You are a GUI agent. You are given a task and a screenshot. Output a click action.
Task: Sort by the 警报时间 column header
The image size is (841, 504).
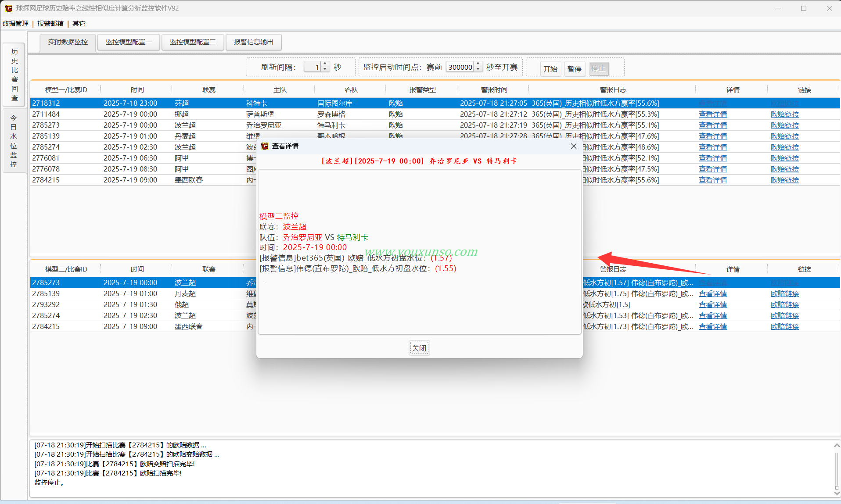[494, 90]
